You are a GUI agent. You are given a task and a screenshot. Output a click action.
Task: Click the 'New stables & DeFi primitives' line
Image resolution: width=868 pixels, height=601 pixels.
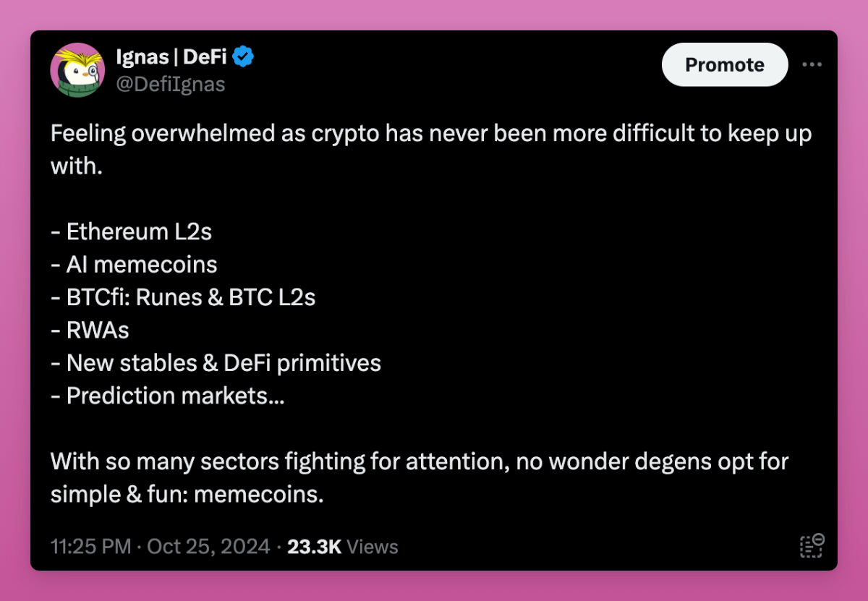coord(216,363)
